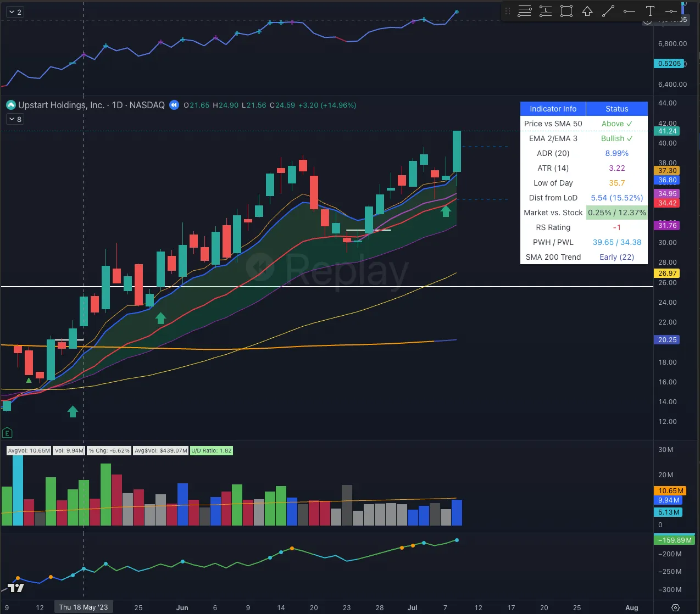Viewport: 700px width, 614px height.
Task: Click the Vol: 9.94M label
Action: coord(69,450)
